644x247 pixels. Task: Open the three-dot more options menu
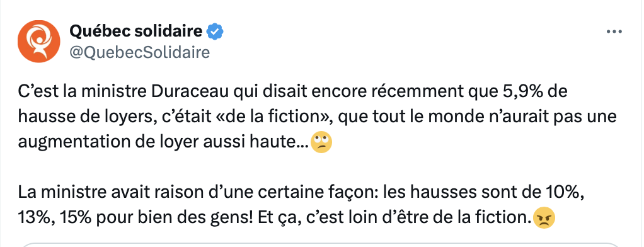pyautogui.click(x=614, y=32)
